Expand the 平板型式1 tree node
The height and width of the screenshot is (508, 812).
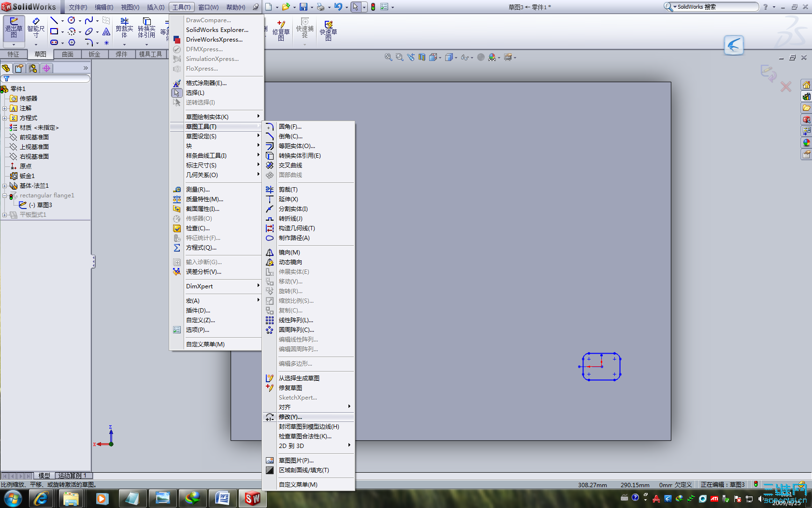(x=5, y=215)
